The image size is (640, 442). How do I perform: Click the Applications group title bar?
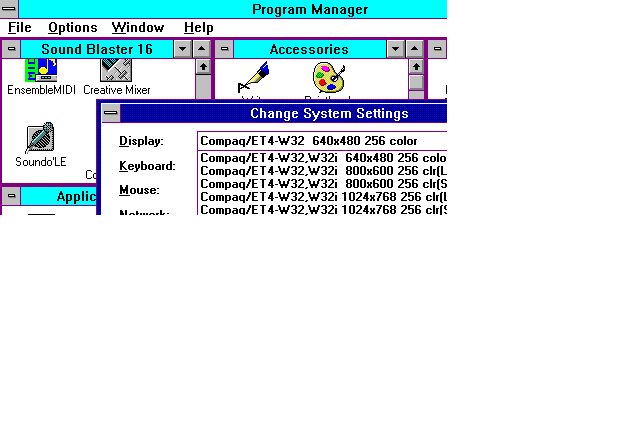coord(58,196)
